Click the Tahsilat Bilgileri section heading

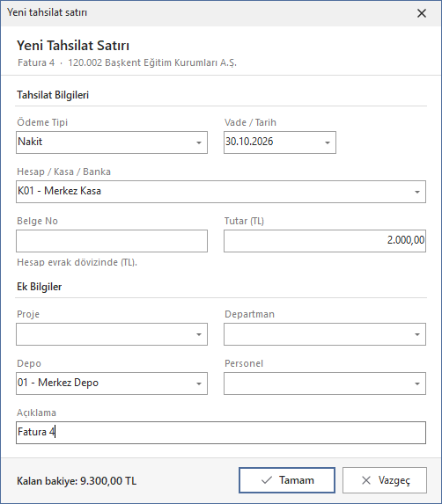click(x=53, y=95)
